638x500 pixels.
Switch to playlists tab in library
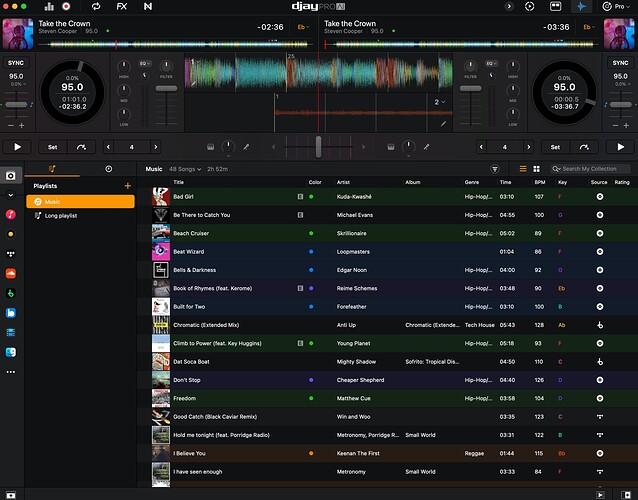click(x=52, y=168)
